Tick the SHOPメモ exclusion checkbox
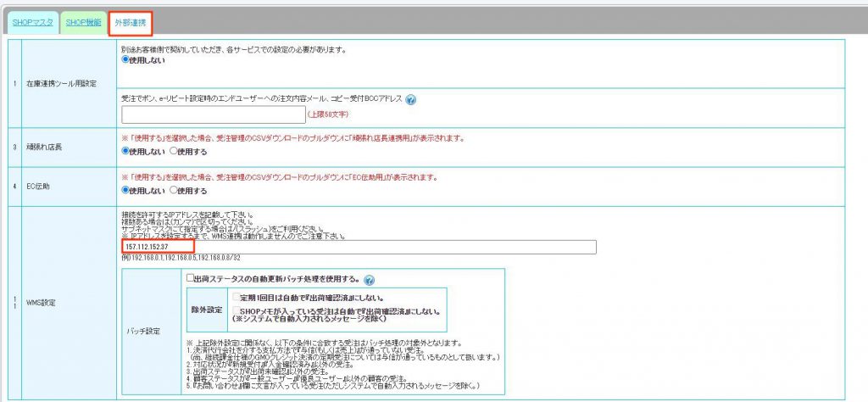The image size is (868, 402). (x=235, y=311)
